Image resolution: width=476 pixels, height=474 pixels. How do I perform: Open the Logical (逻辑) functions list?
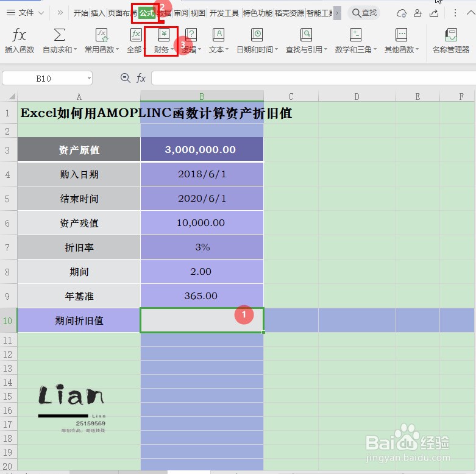[191, 41]
